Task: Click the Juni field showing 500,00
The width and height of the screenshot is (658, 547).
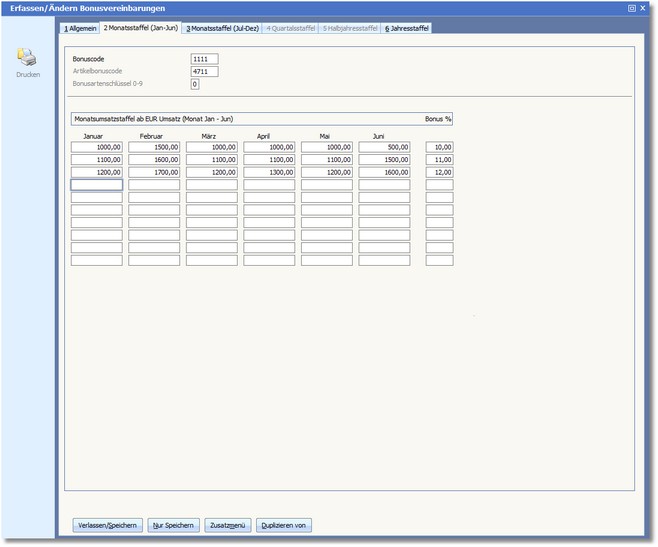Action: [385, 147]
